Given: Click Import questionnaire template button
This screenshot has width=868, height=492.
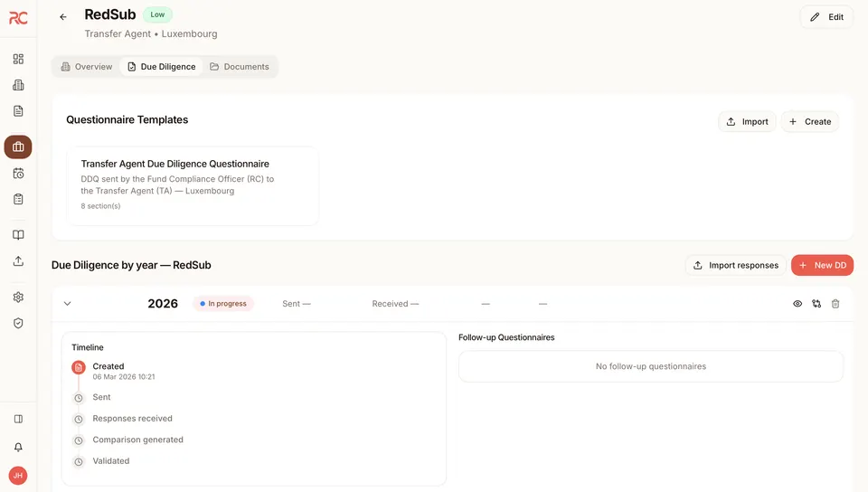Looking at the screenshot, I should click(x=748, y=122).
